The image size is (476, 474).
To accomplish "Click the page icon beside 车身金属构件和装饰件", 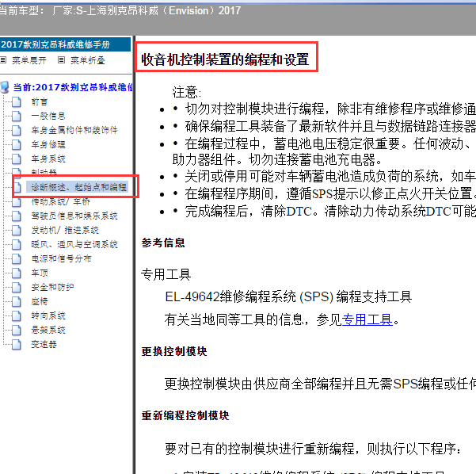I will click(x=17, y=130).
